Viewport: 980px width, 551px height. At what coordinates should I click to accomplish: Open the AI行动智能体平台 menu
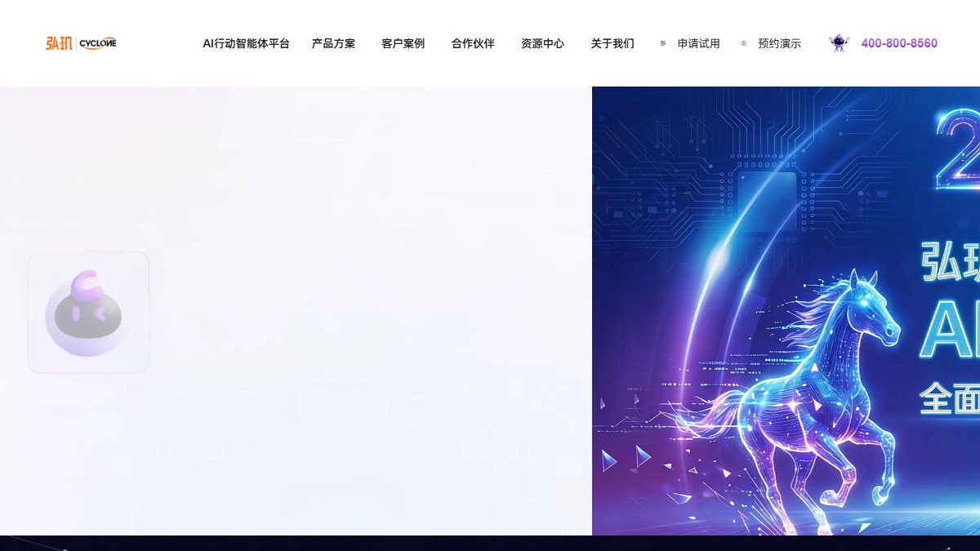point(246,43)
